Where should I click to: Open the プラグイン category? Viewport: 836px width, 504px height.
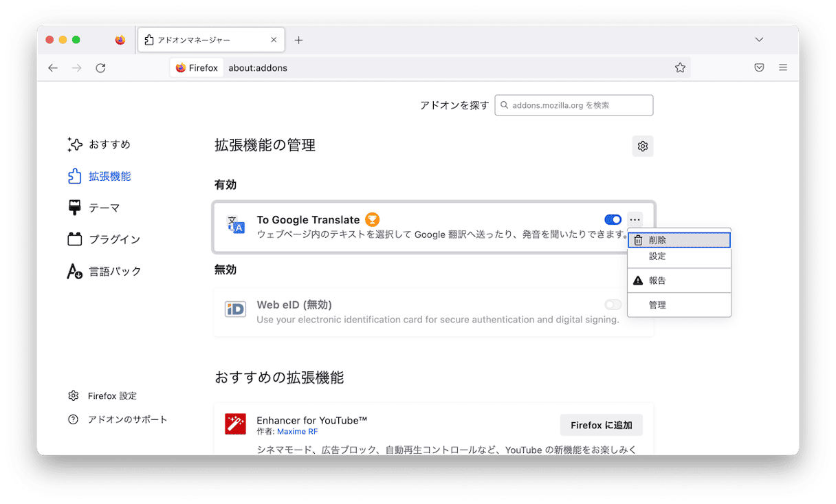103,239
